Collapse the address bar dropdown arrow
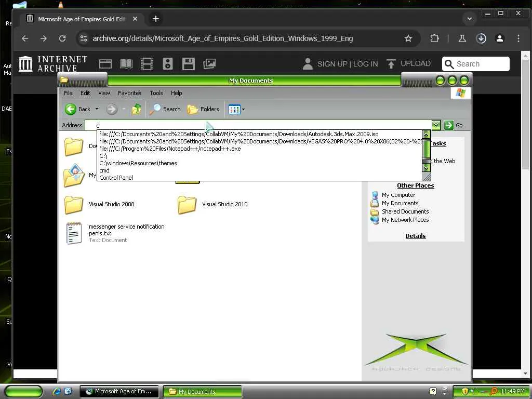Viewport: 532px width, 399px height. click(x=436, y=125)
